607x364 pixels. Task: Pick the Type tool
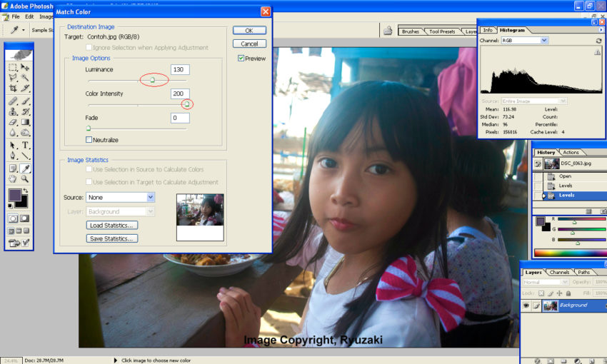(25, 145)
